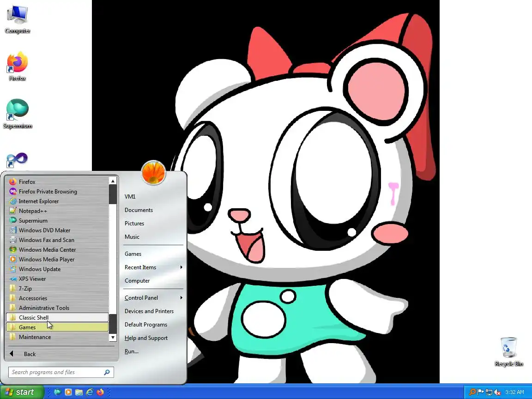Image resolution: width=532 pixels, height=399 pixels.
Task: Expand the Classic Shell folder
Action: 57,318
